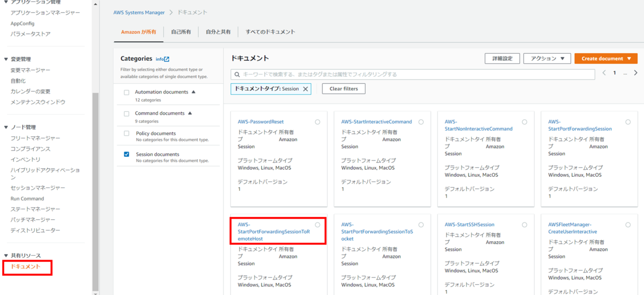Click the document keyword search field
Screen dimensions: 644x295
pyautogui.click(x=413, y=74)
